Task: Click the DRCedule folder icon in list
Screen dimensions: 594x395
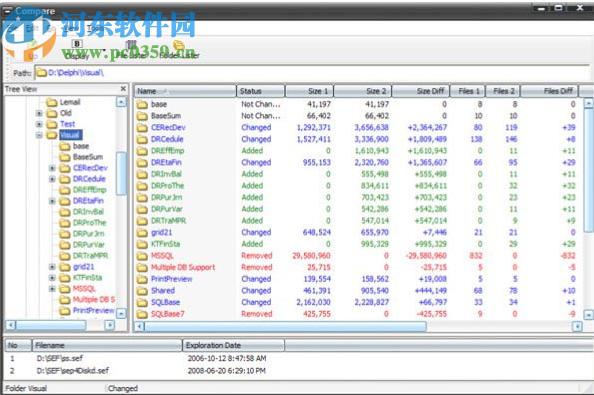Action: click(142, 139)
